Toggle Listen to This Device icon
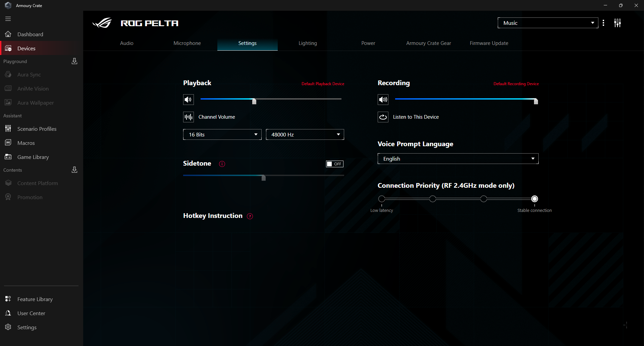 383,117
